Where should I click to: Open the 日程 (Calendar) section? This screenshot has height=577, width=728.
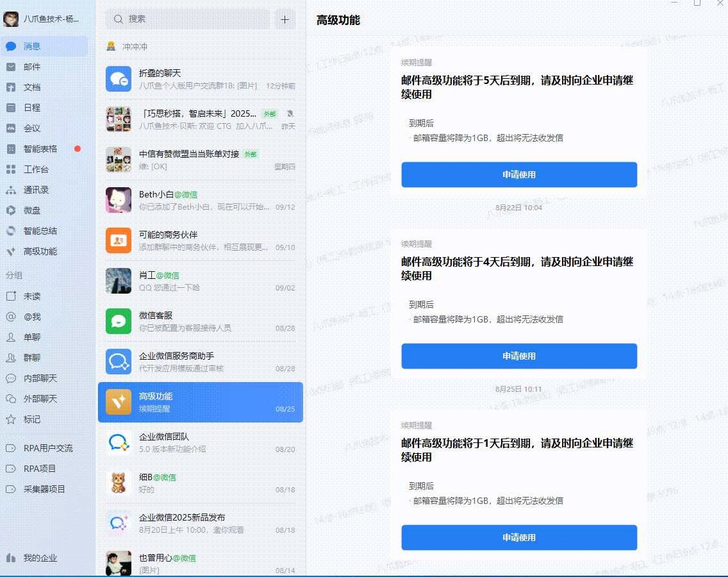click(44, 108)
